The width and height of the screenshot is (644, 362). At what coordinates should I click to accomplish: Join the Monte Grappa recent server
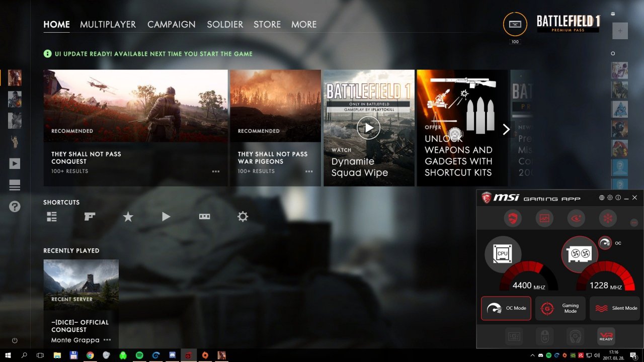coord(81,303)
